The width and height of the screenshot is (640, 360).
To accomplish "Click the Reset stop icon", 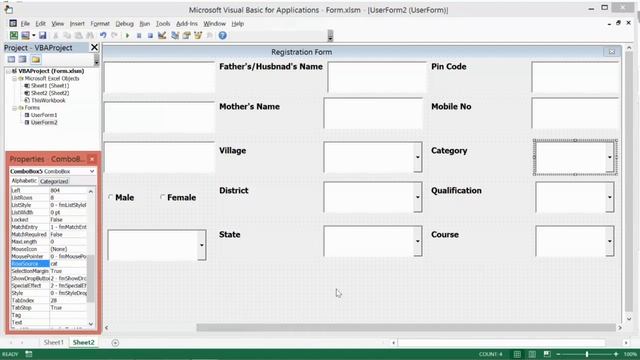I will tap(150, 36).
